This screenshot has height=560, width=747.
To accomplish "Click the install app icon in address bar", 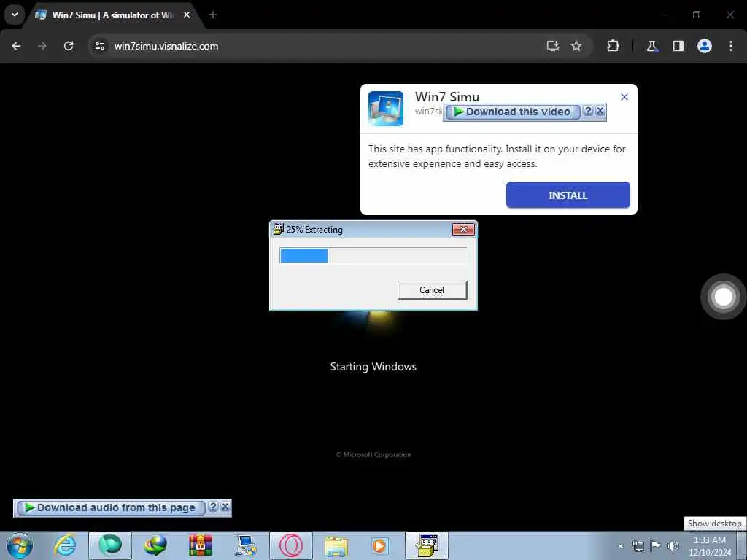I will (553, 46).
